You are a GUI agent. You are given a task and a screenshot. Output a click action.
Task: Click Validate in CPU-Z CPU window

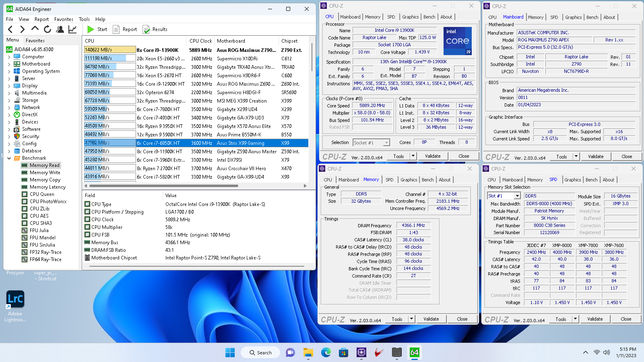pos(433,156)
